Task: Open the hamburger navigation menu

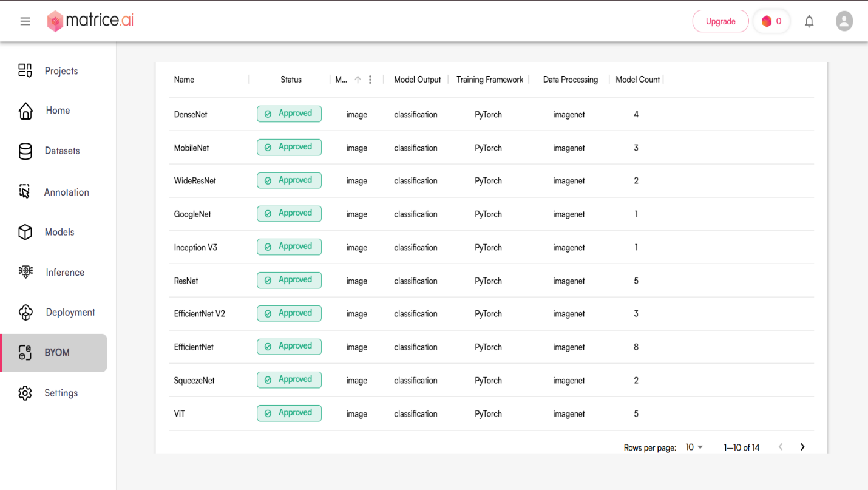Action: [x=25, y=21]
